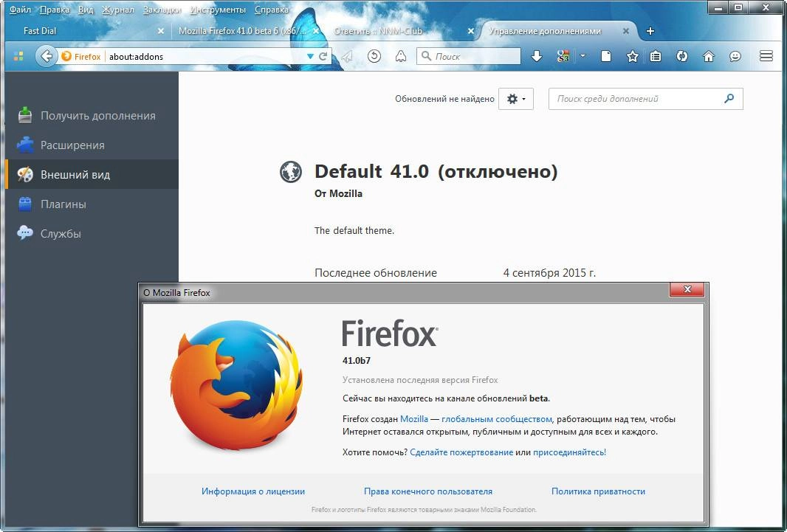Open the gear tools dropdown for add-ons

pyautogui.click(x=515, y=99)
